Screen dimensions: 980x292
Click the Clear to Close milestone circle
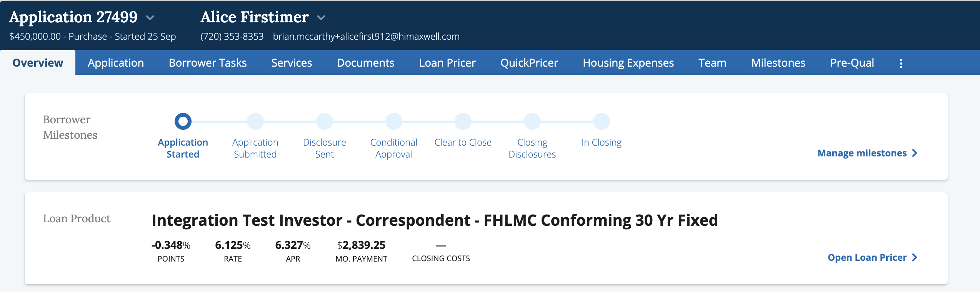(463, 121)
